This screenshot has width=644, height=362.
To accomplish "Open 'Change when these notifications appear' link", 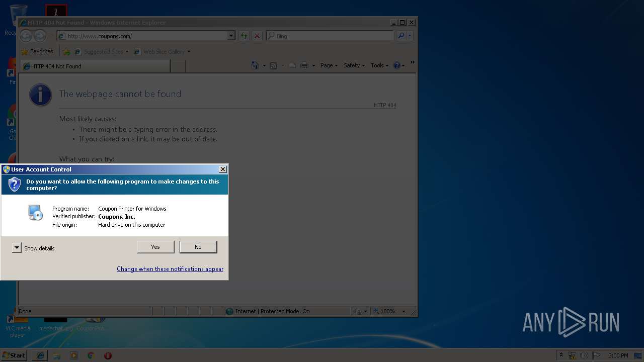I will pyautogui.click(x=170, y=269).
